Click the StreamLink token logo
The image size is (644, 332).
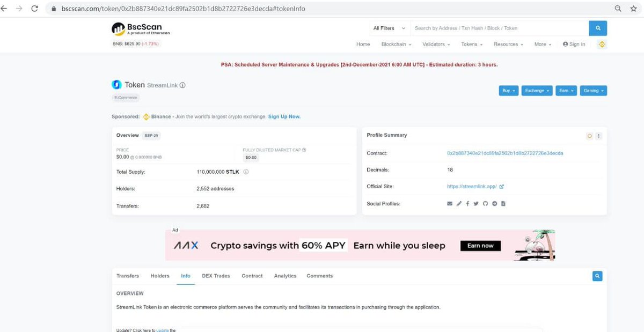[116, 85]
